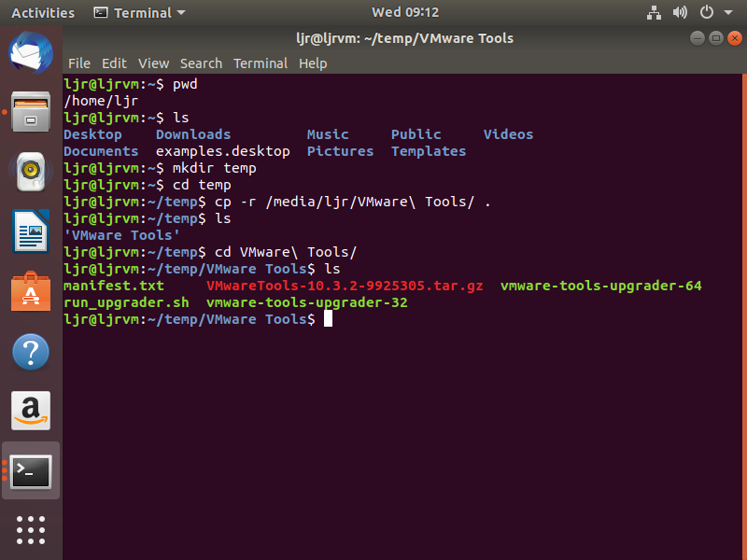Open the clock showing Wed 09:12
The height and width of the screenshot is (560, 747).
point(405,12)
